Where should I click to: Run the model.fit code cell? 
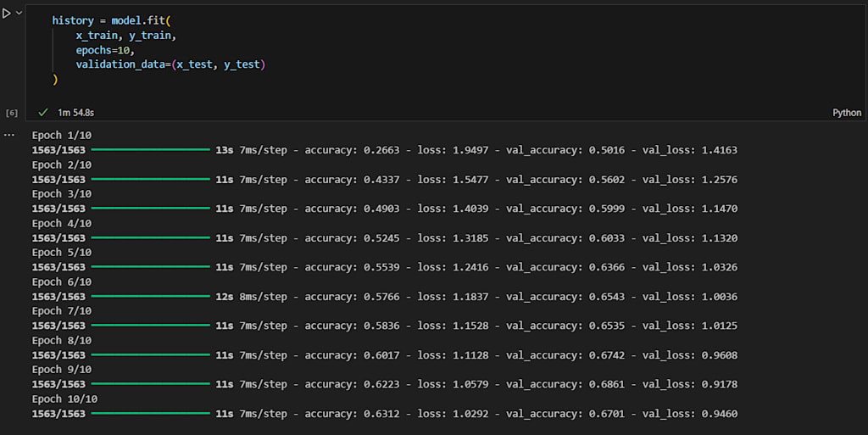coord(7,14)
